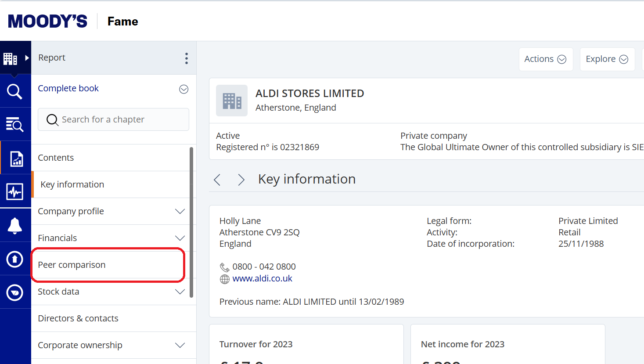Click the companies building icon in sidebar
This screenshot has width=644, height=364.
[x=10, y=58]
